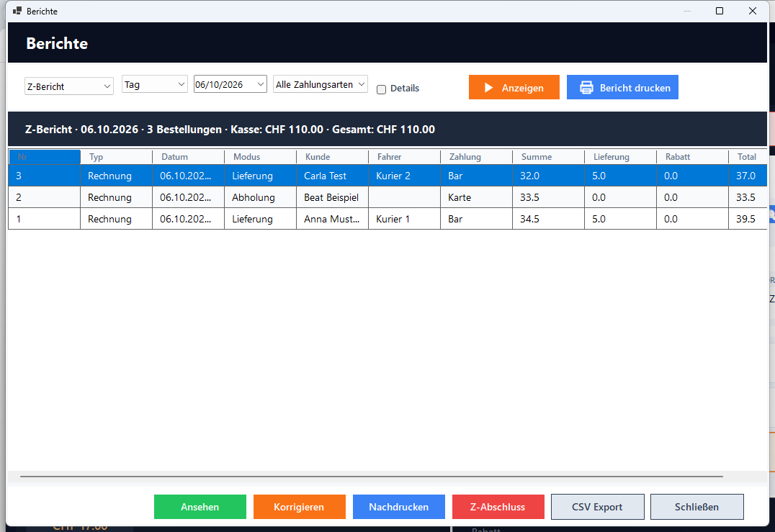Enable the Details checkbox

381,89
